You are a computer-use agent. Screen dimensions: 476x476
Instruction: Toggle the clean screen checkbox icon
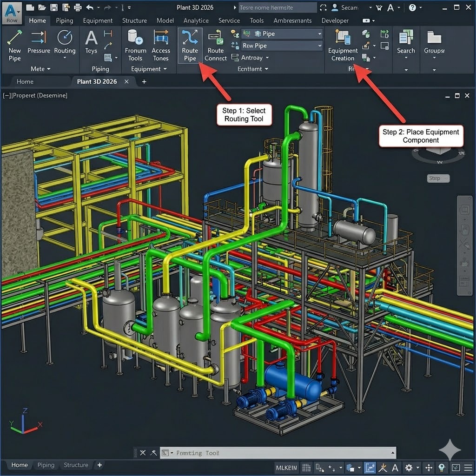click(x=456, y=468)
